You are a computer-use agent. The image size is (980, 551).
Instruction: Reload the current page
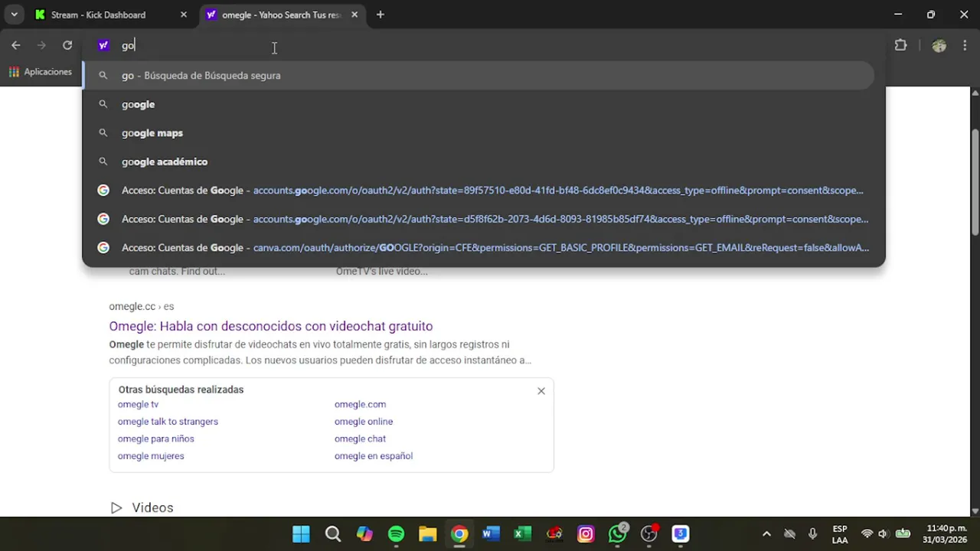tap(67, 45)
